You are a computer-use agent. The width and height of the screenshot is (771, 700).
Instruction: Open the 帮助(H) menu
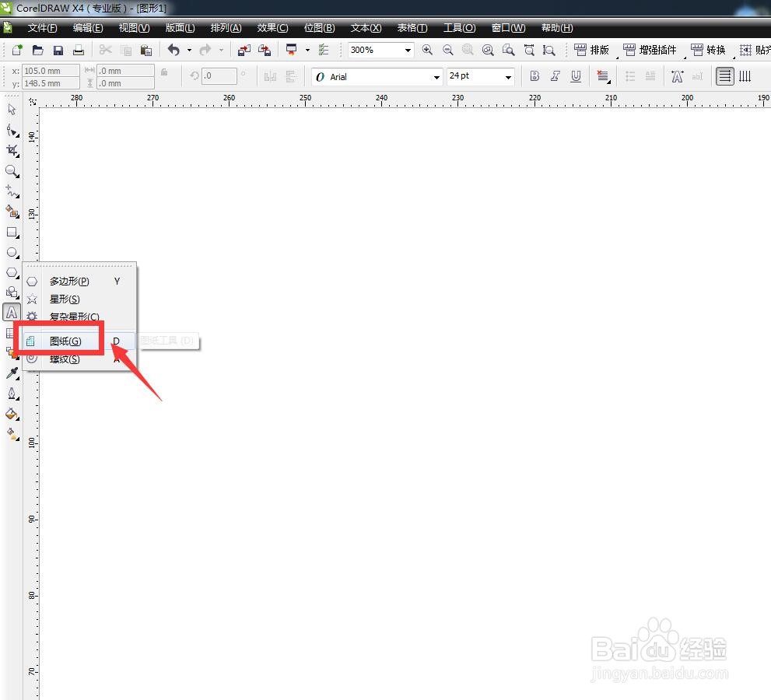click(557, 28)
